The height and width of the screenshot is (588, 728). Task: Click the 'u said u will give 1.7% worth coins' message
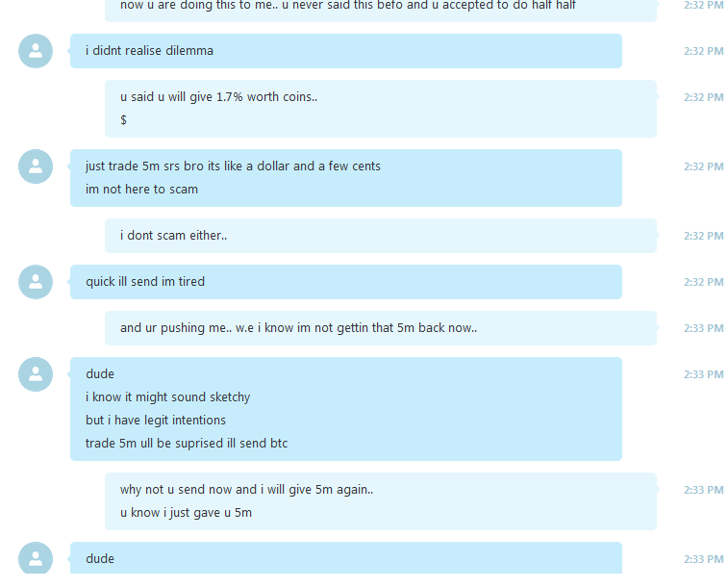218,97
